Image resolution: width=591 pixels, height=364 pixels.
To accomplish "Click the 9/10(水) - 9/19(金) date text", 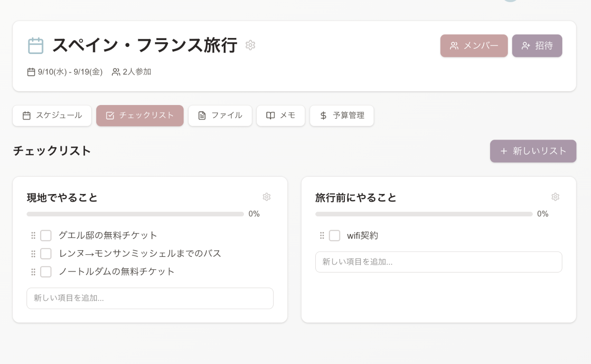I will pos(70,72).
